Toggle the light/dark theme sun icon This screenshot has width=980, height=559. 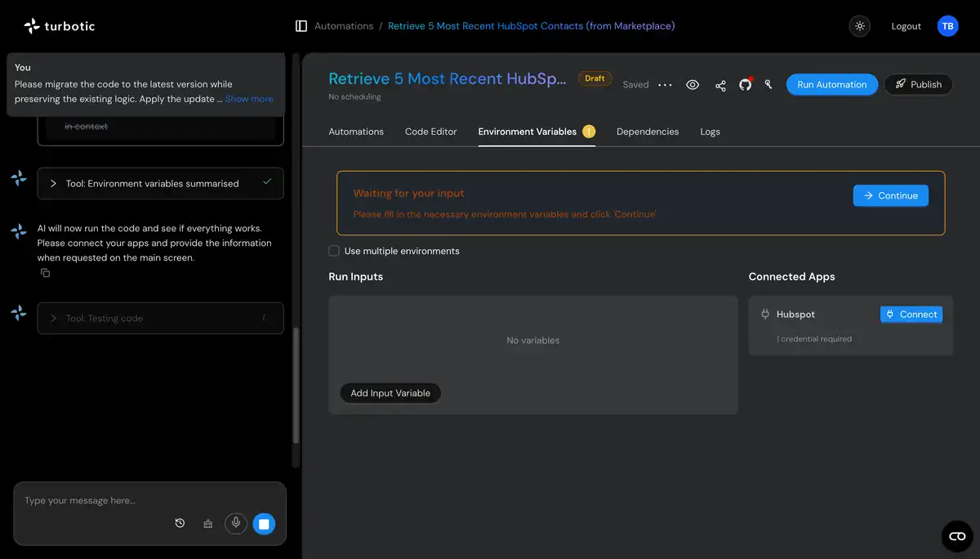pos(860,26)
